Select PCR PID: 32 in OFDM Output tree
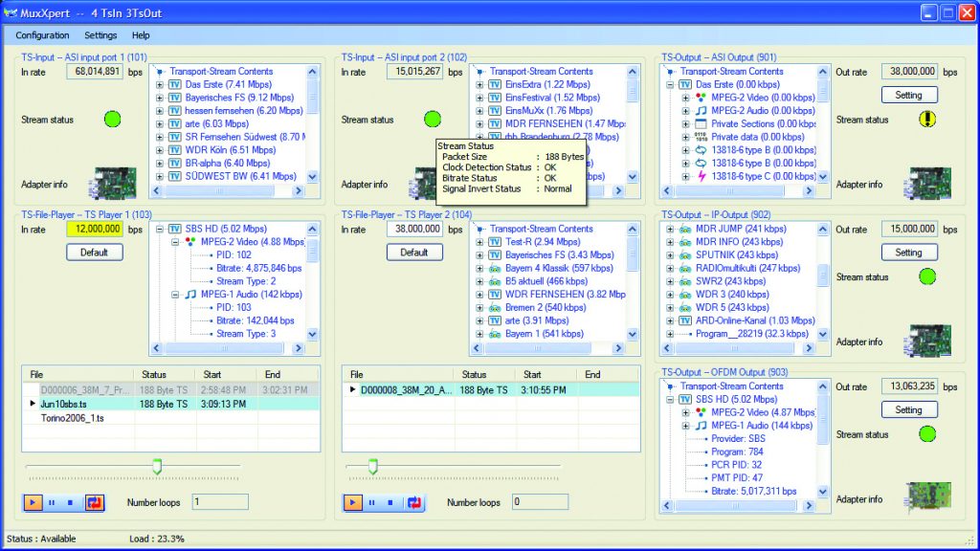This screenshot has height=551, width=980. [x=736, y=465]
